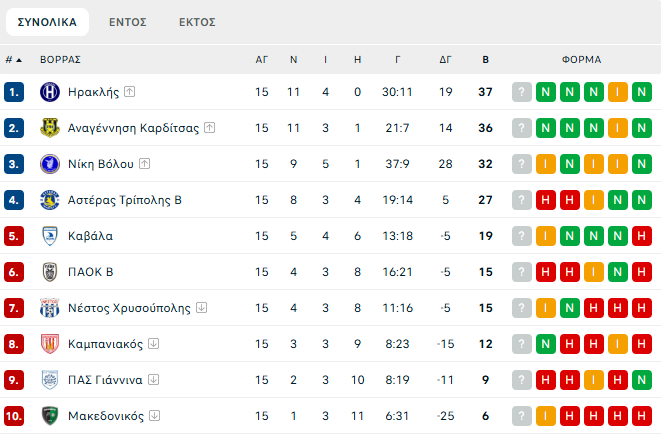This screenshot has width=661, height=436.
Task: Click the Μακεδονικός team crest
Action: point(50,416)
